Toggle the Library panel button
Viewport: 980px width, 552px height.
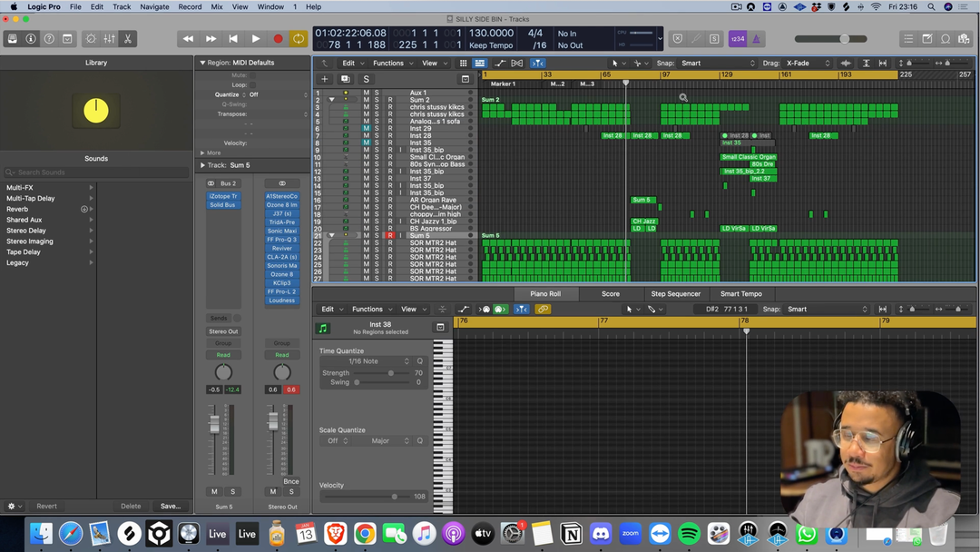coord(12,39)
